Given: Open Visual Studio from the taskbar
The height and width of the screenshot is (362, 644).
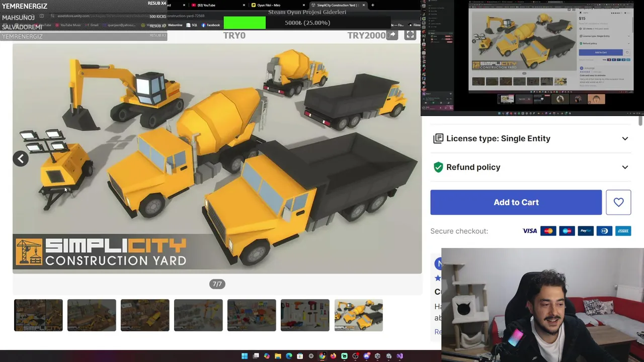Looking at the screenshot, I should (399, 356).
